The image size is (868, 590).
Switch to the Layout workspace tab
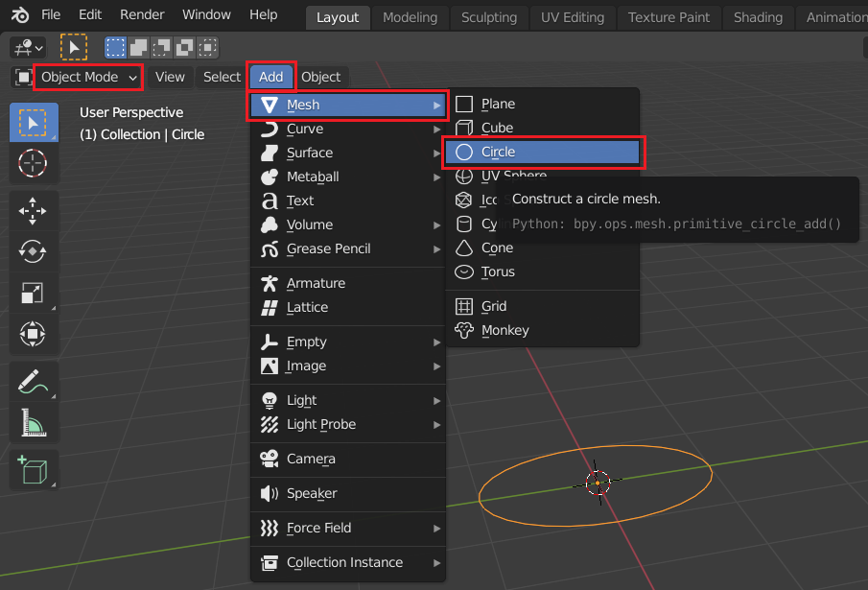pyautogui.click(x=338, y=17)
